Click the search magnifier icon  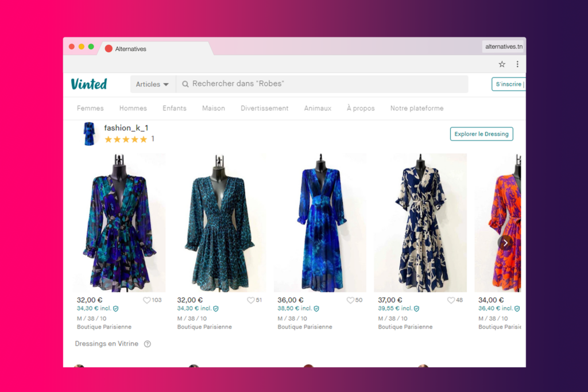click(185, 84)
